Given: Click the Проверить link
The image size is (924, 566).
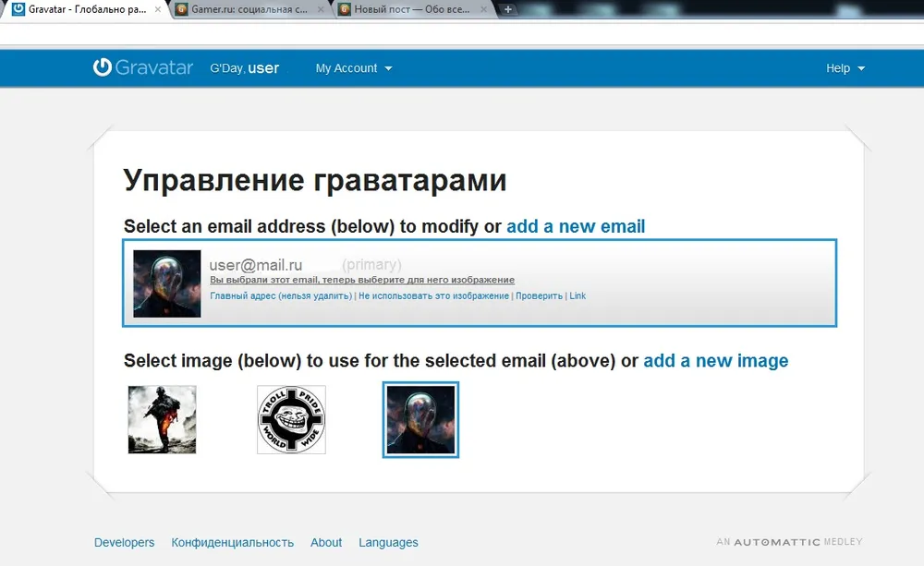Looking at the screenshot, I should click(540, 295).
